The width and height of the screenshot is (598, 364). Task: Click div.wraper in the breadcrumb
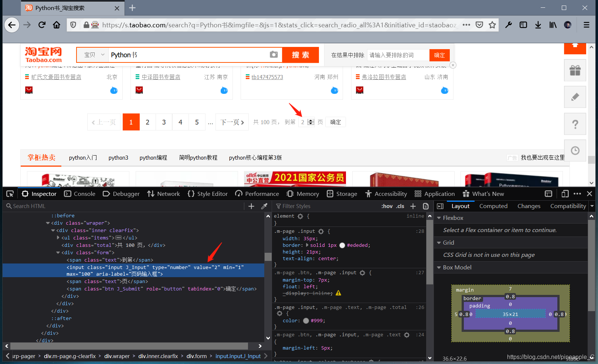click(117, 356)
